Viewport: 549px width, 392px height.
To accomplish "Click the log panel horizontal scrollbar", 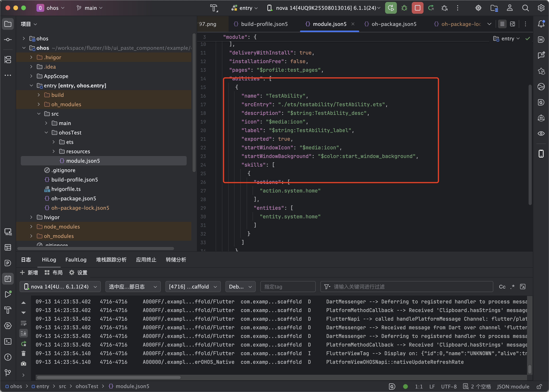I will coord(109,377).
